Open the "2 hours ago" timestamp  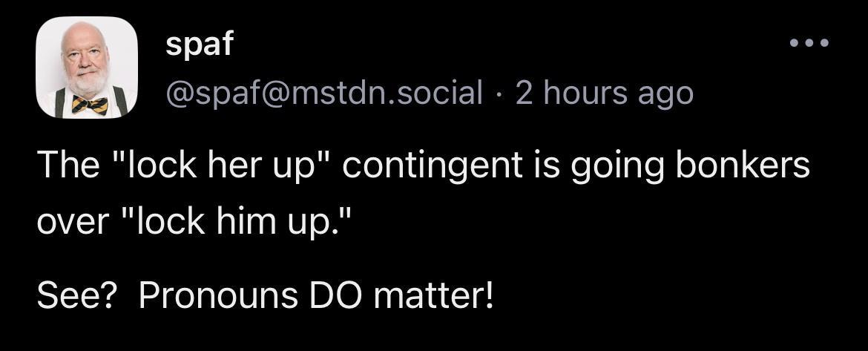pyautogui.click(x=604, y=94)
